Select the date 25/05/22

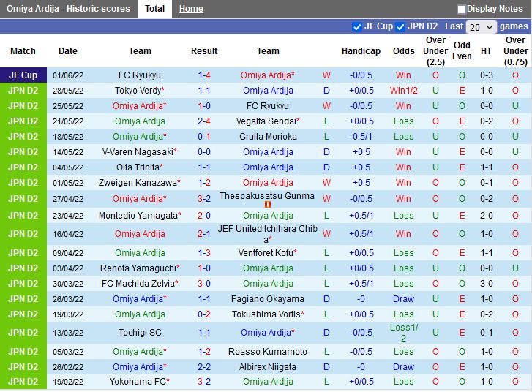68,106
